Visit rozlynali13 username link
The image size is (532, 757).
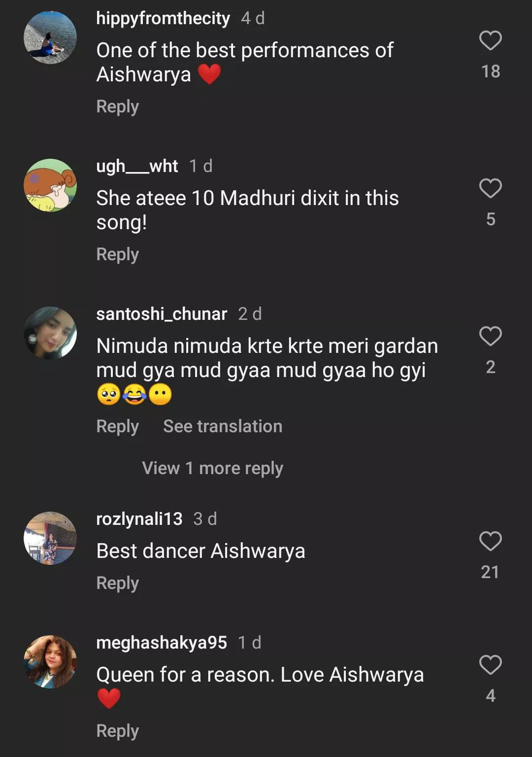coord(139,519)
